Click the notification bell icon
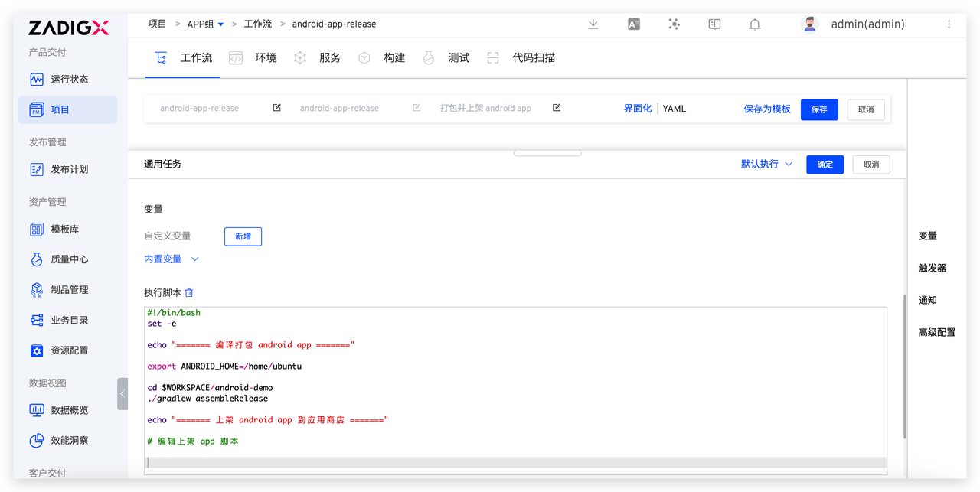980x492 pixels. point(755,24)
